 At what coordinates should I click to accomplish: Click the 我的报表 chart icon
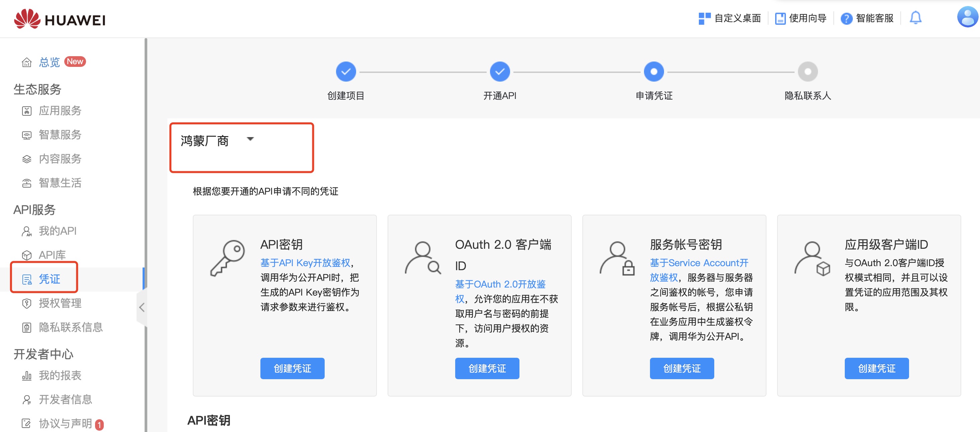[x=27, y=376]
